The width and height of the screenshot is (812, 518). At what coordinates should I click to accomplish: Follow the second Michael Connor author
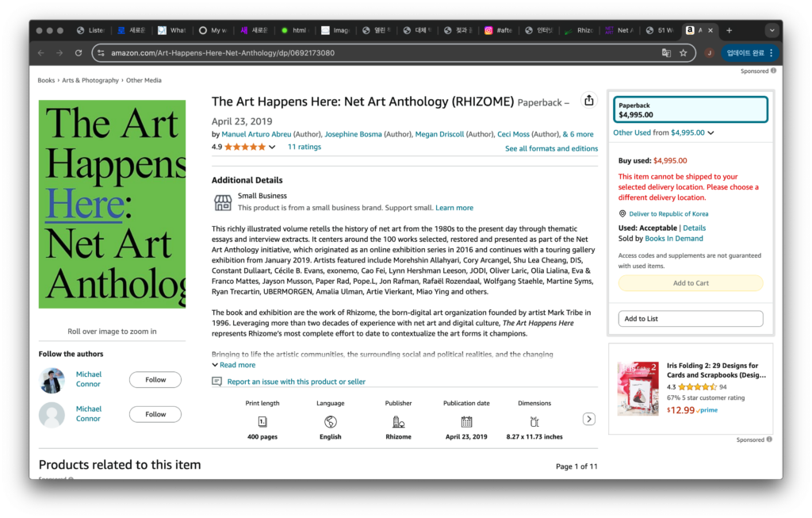click(x=155, y=414)
